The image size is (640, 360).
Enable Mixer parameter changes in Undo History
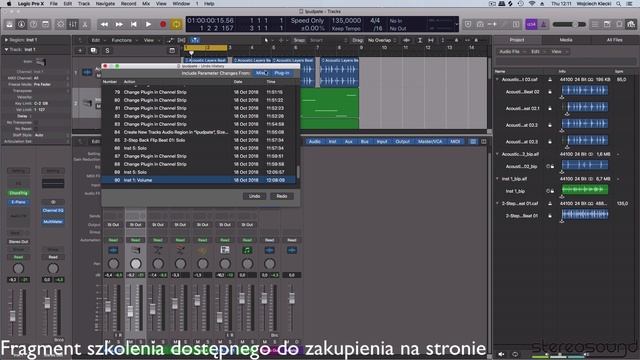[x=261, y=73]
